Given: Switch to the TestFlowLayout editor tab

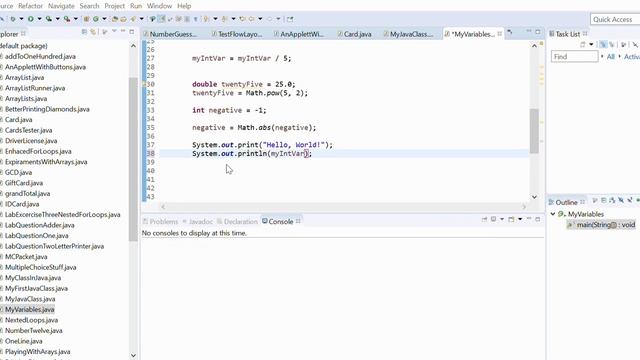Looking at the screenshot, I should pyautogui.click(x=240, y=34).
